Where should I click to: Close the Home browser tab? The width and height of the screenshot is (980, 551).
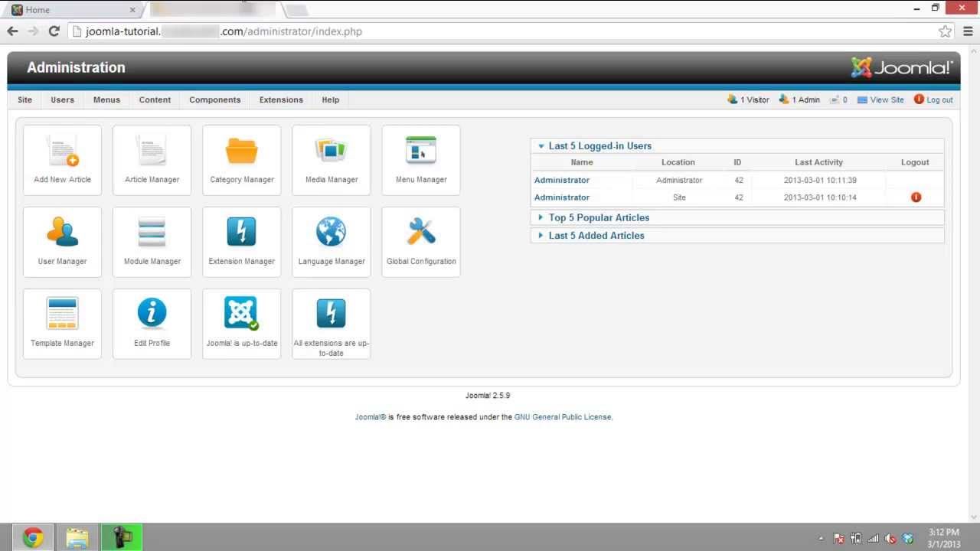(132, 10)
